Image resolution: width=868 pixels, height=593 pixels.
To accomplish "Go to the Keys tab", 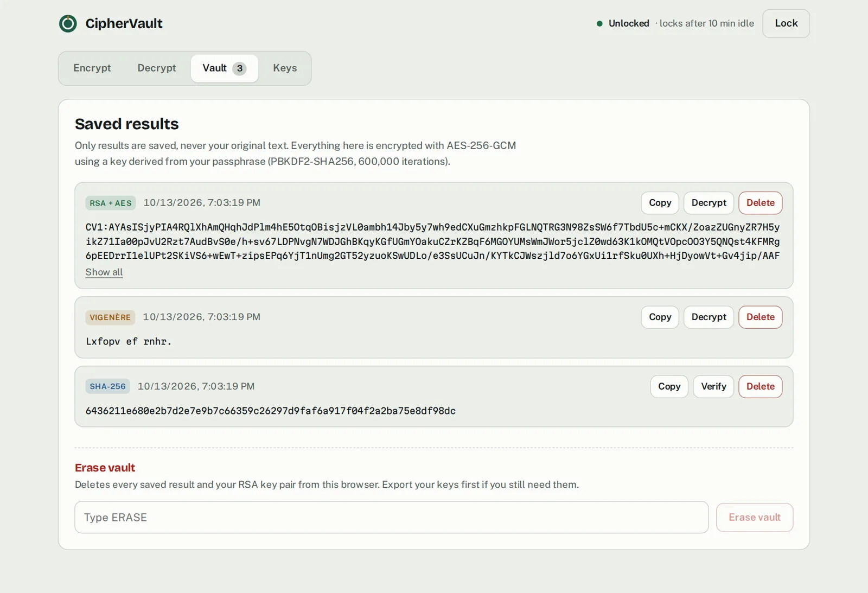I will click(x=285, y=68).
